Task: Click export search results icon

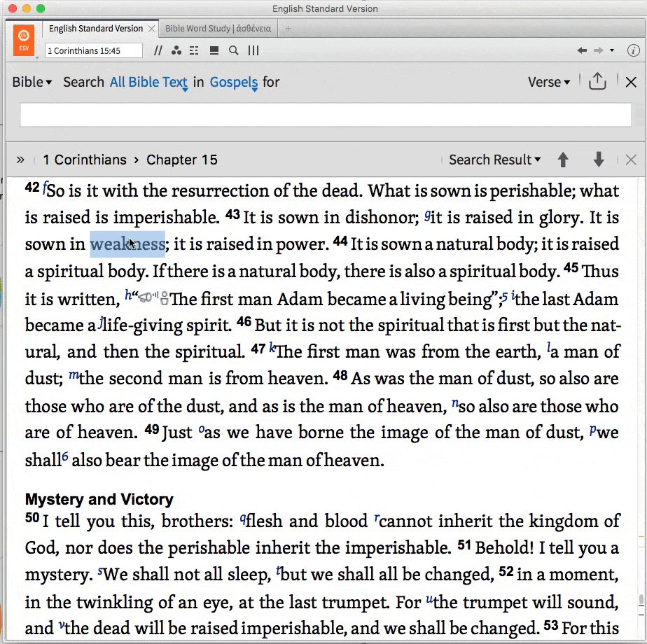Action: [x=597, y=81]
